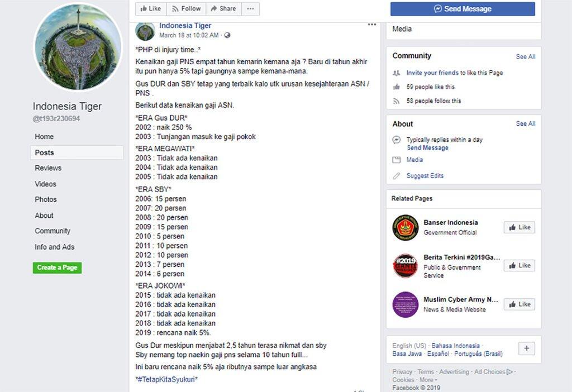Like the Muslim Cyber Army related page
The width and height of the screenshot is (572, 392).
pos(519,304)
